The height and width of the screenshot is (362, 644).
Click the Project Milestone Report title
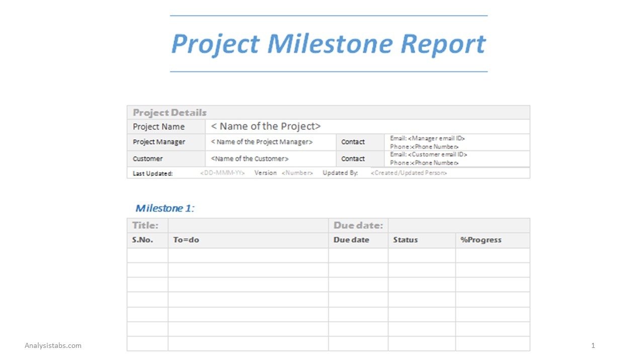pyautogui.click(x=328, y=44)
